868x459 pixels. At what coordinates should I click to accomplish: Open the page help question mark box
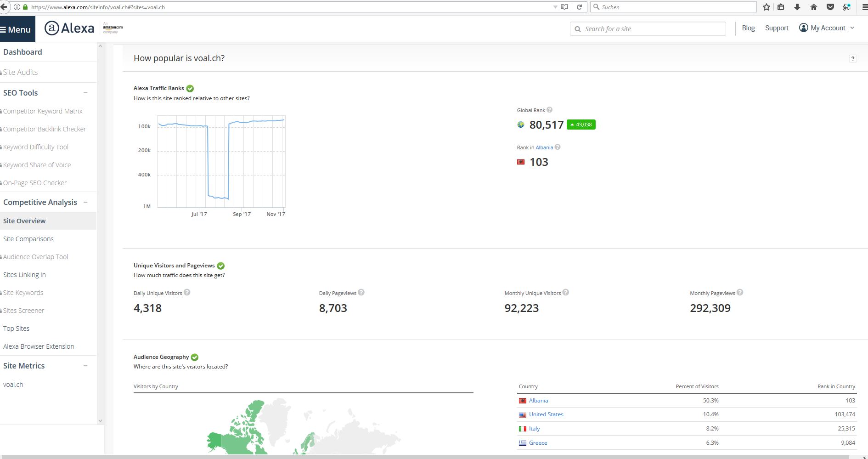[x=853, y=58]
